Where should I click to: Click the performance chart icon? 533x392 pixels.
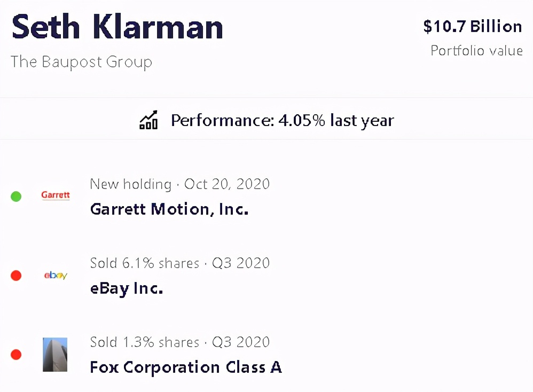point(148,120)
